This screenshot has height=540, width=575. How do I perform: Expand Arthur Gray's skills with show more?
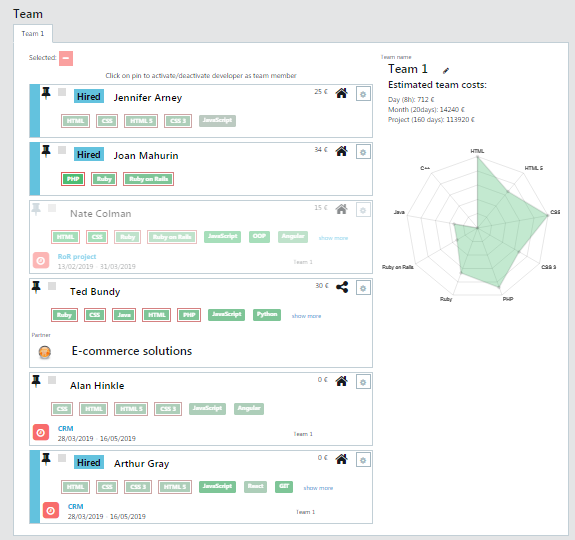pos(318,488)
